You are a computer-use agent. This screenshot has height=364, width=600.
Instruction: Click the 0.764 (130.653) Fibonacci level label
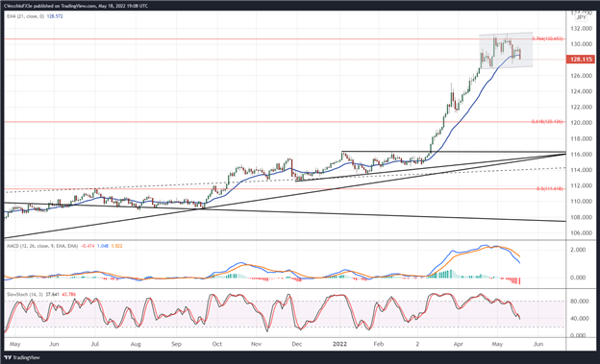(547, 38)
